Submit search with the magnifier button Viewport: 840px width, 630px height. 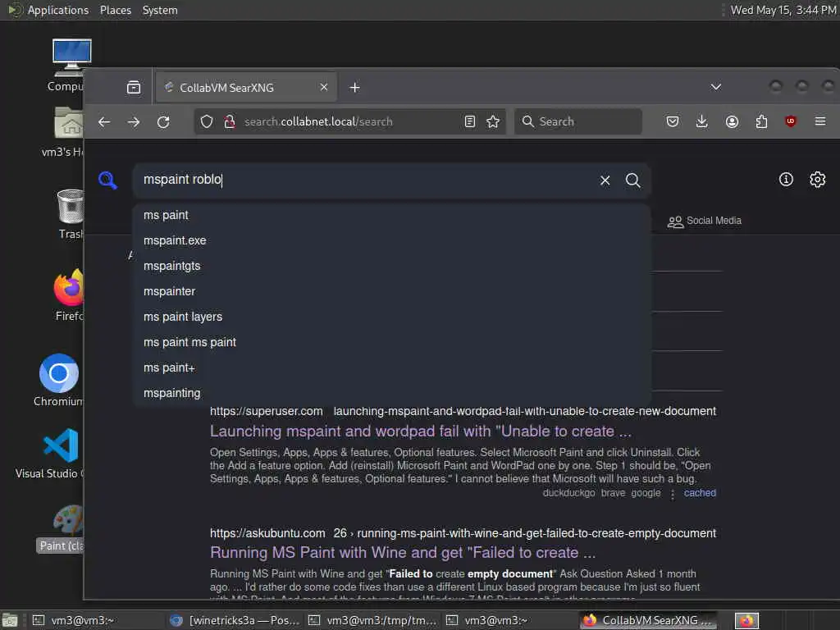(632, 180)
